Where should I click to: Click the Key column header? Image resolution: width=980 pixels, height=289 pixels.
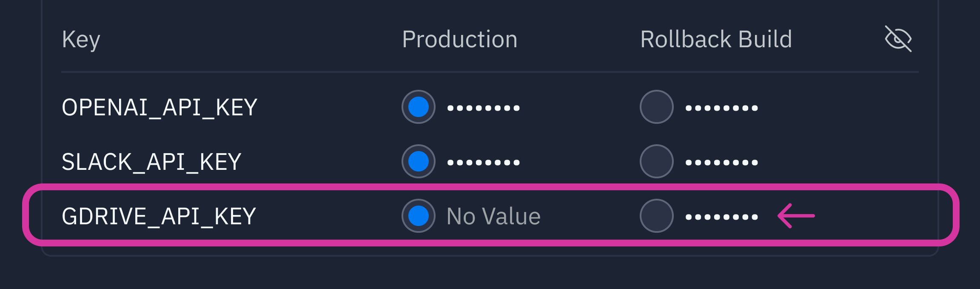[x=81, y=40]
